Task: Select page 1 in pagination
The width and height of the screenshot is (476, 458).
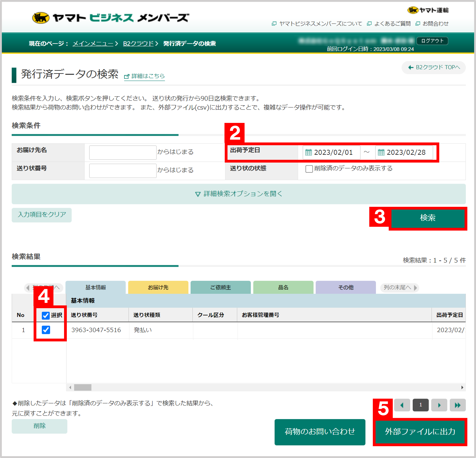Action: click(420, 405)
